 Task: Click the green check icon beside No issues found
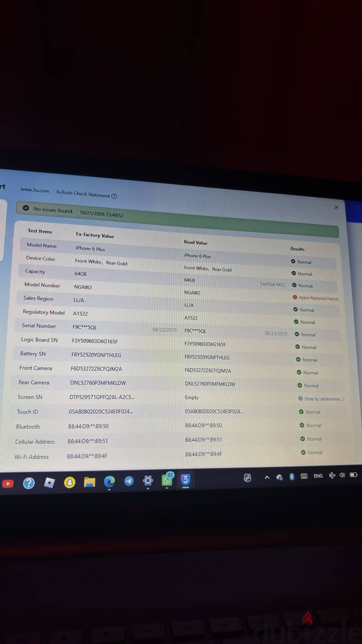(x=26, y=208)
